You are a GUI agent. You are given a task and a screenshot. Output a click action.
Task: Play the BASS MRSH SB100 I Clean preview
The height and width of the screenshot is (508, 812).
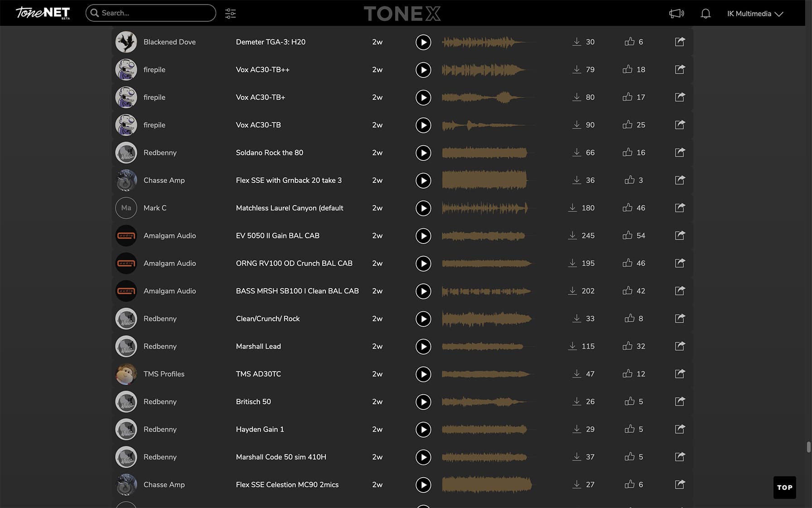423,291
